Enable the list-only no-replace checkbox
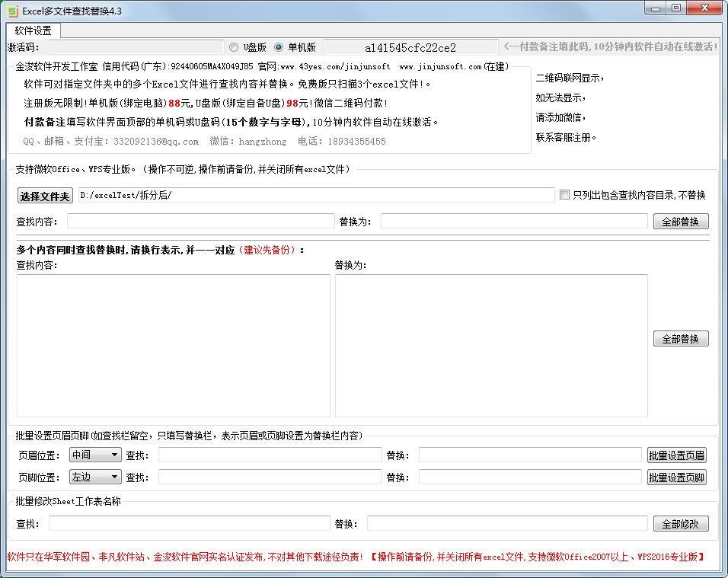Screen dimensions: 728x578 pyautogui.click(x=564, y=195)
